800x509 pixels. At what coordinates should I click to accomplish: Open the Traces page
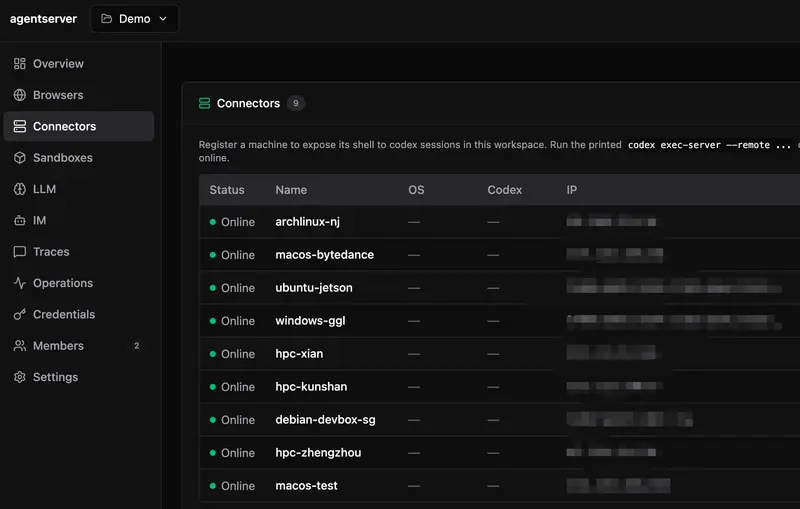[x=79, y=252]
